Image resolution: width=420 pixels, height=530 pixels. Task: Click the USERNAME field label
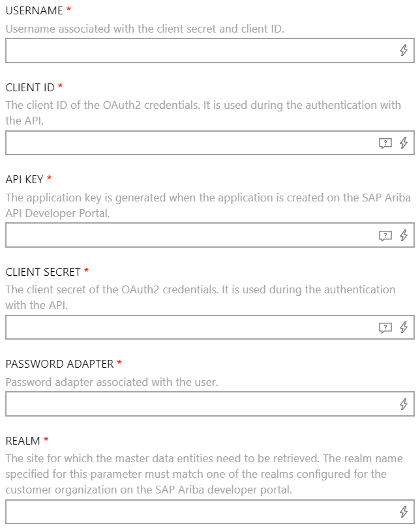[34, 11]
